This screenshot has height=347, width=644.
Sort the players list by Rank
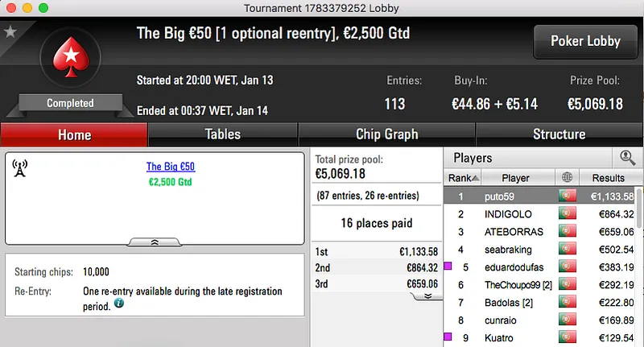pos(464,178)
